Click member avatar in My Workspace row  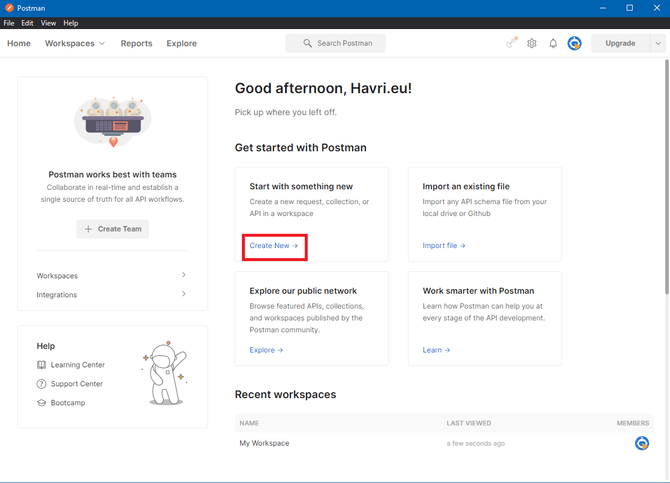(642, 443)
